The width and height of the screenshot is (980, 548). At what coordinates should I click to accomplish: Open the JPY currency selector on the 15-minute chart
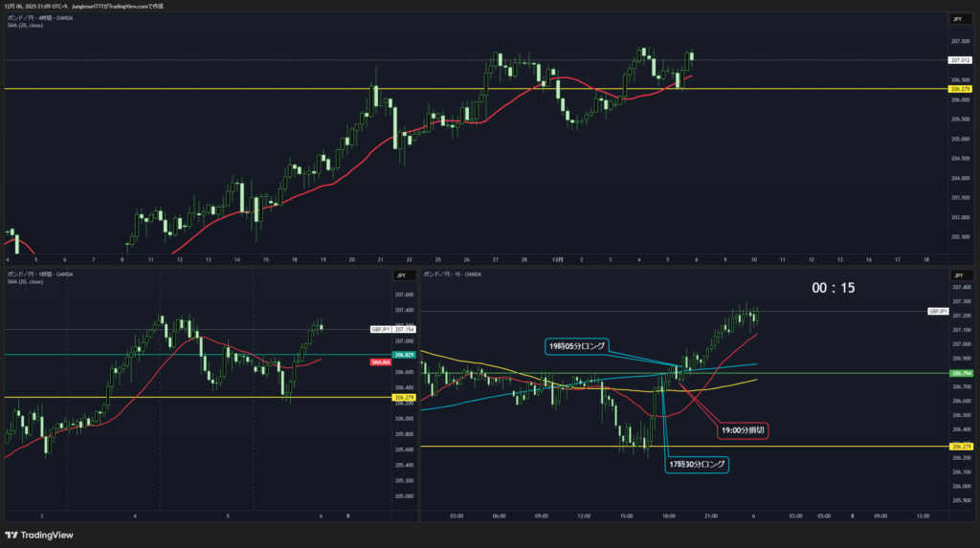[957, 275]
